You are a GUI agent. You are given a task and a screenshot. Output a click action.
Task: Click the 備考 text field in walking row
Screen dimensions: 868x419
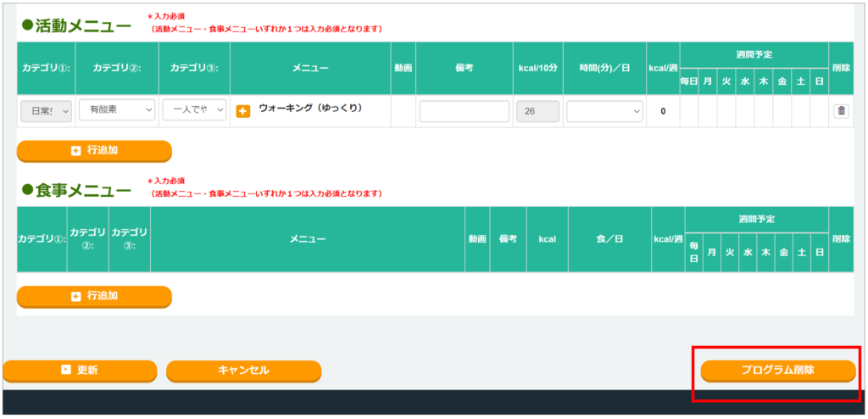tap(464, 111)
